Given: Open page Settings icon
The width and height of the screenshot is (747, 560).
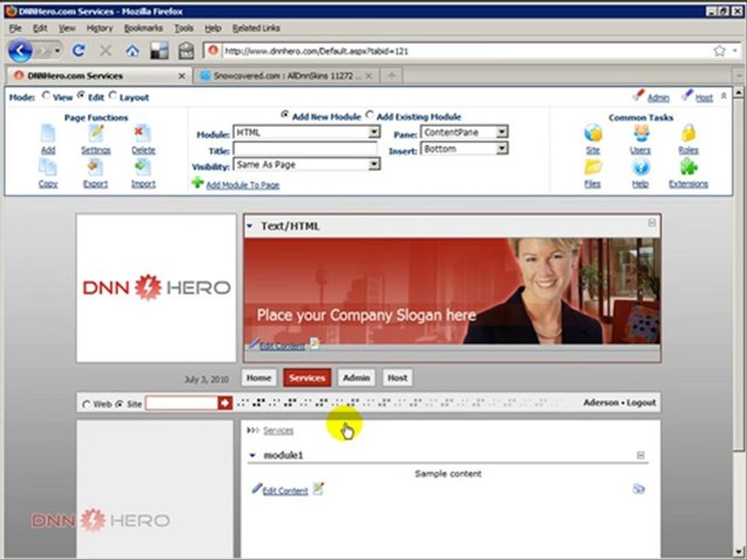Looking at the screenshot, I should (96, 134).
